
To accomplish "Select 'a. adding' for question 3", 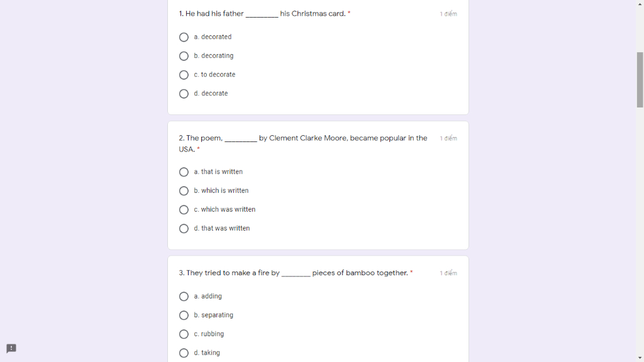I will pyautogui.click(x=184, y=297).
